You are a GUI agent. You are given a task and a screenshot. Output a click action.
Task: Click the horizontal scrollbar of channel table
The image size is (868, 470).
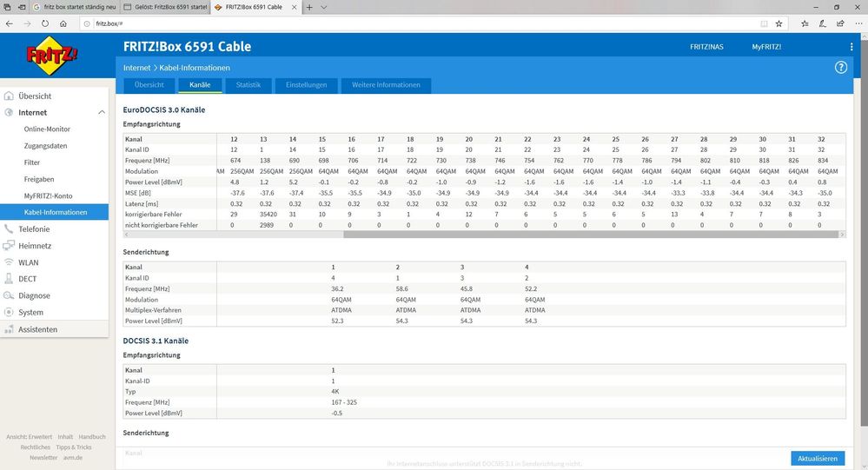[x=591, y=235]
